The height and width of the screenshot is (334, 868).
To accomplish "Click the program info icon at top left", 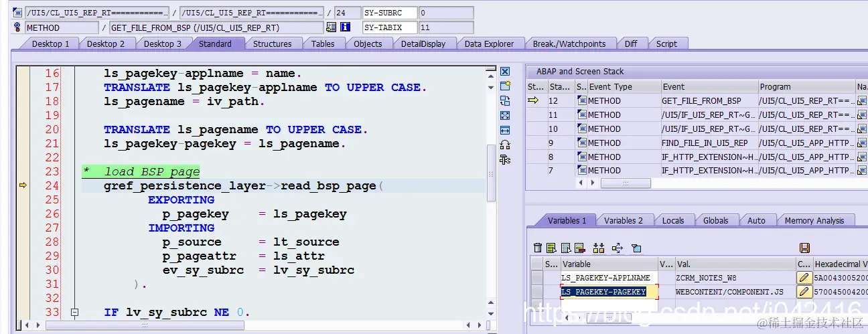I will click(x=17, y=13).
